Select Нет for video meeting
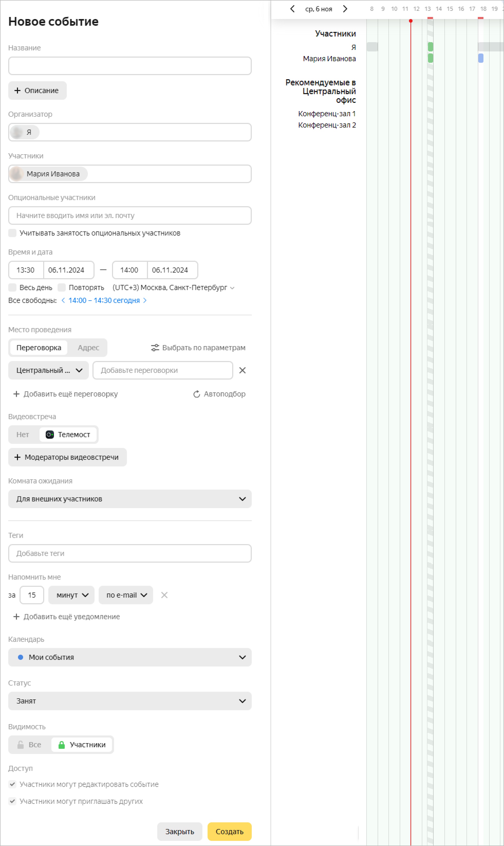504x846 pixels. [23, 434]
